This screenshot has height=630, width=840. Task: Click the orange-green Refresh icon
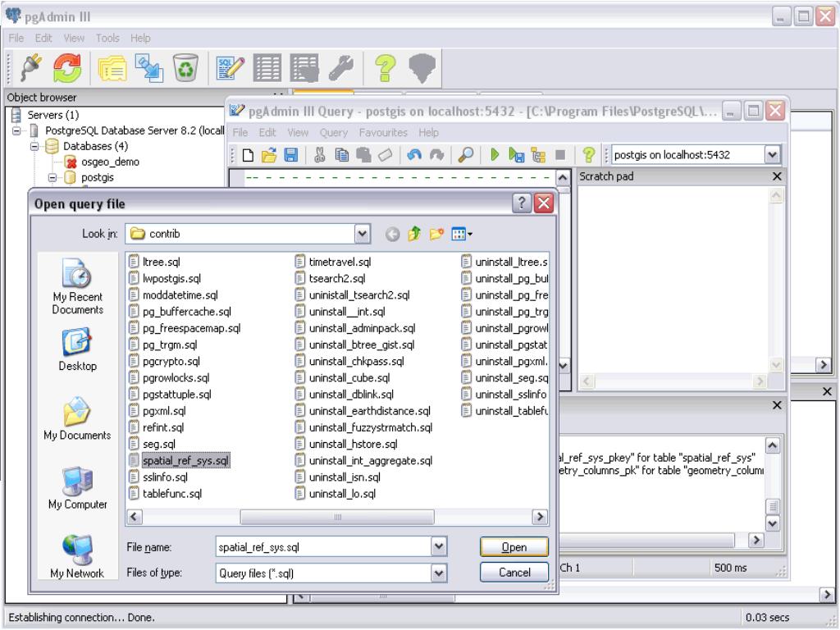coord(67,67)
